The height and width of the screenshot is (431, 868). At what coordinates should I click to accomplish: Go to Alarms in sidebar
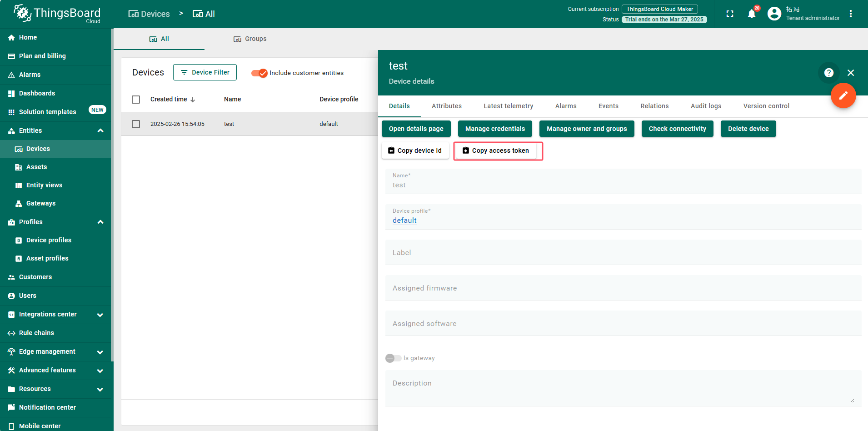pos(55,75)
